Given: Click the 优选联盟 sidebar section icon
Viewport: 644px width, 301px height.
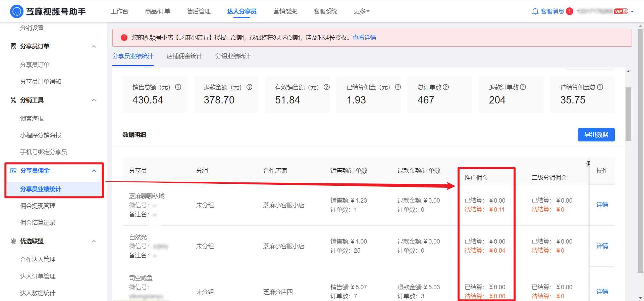Looking at the screenshot, I should click(x=13, y=241).
